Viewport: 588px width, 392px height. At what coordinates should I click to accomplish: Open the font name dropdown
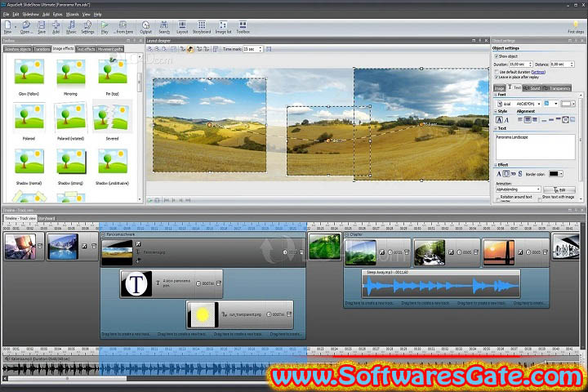pos(539,104)
